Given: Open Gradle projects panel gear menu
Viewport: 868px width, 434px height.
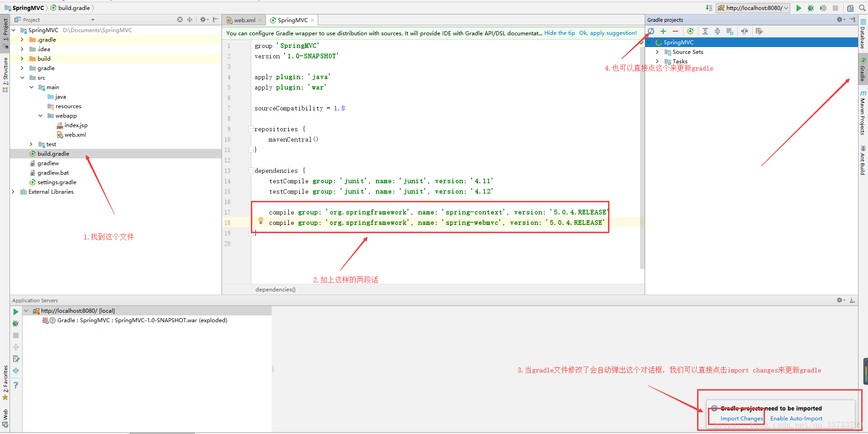Looking at the screenshot, I should (841, 19).
